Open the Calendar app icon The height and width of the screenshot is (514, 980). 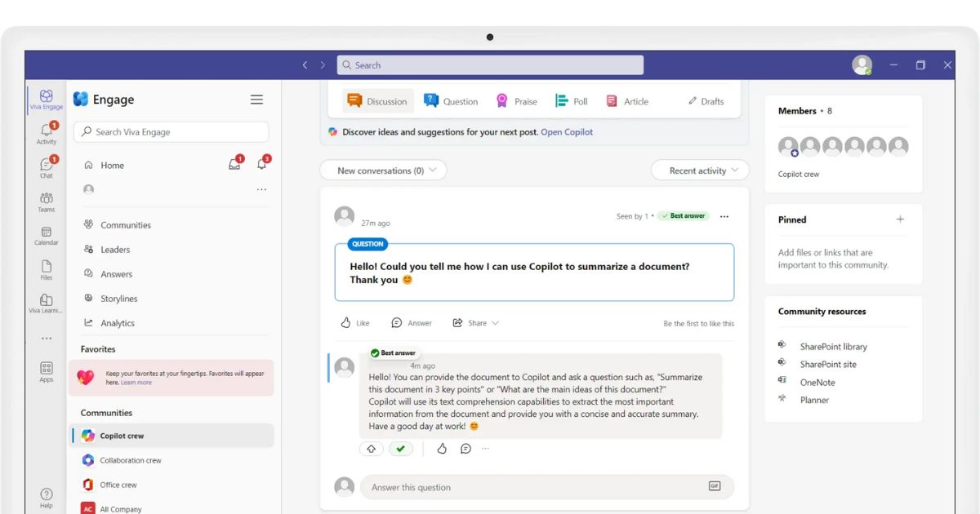(47, 235)
